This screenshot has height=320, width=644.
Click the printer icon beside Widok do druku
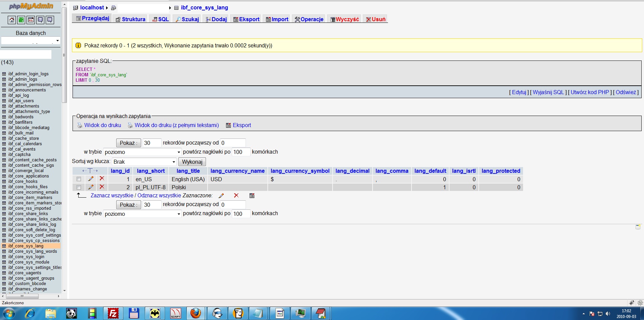coord(80,125)
